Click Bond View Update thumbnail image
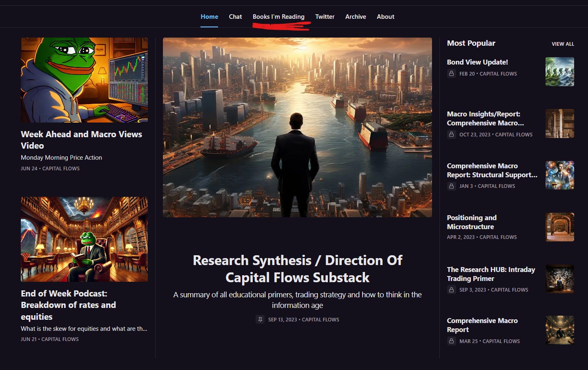 560,72
